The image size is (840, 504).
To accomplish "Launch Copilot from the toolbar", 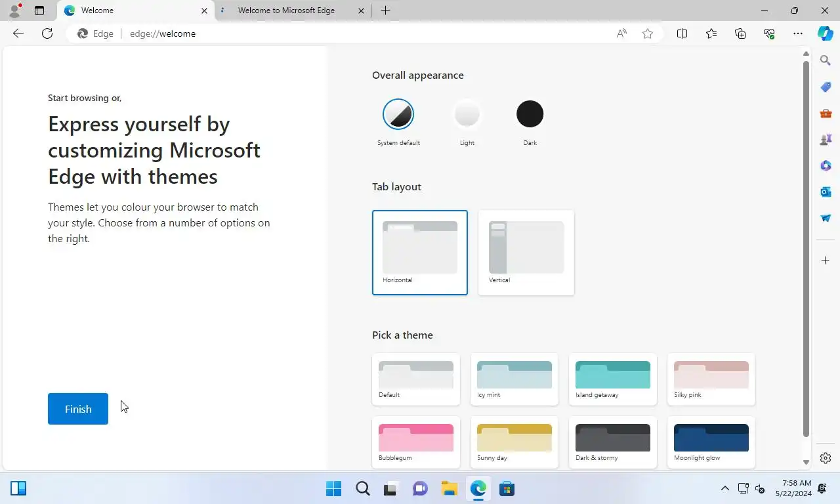I will (x=826, y=33).
